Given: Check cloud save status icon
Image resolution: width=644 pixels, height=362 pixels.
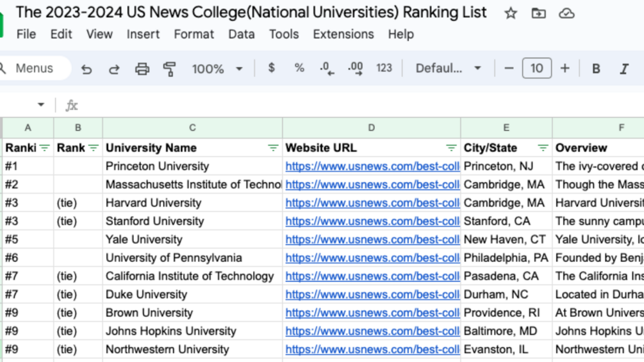Looking at the screenshot, I should 566,13.
